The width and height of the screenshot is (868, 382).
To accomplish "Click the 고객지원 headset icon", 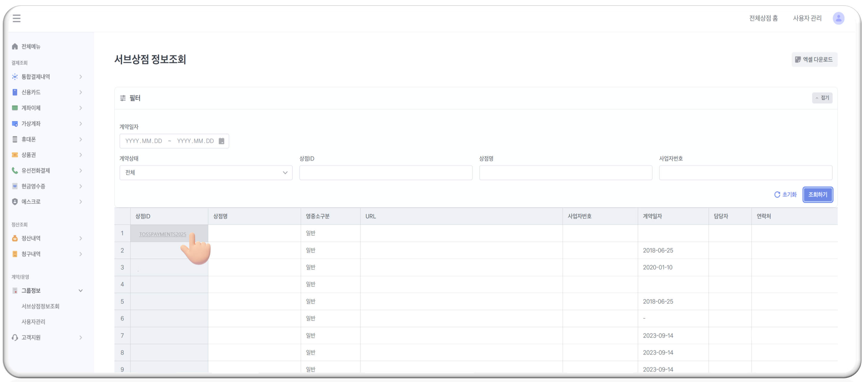I will tap(15, 337).
